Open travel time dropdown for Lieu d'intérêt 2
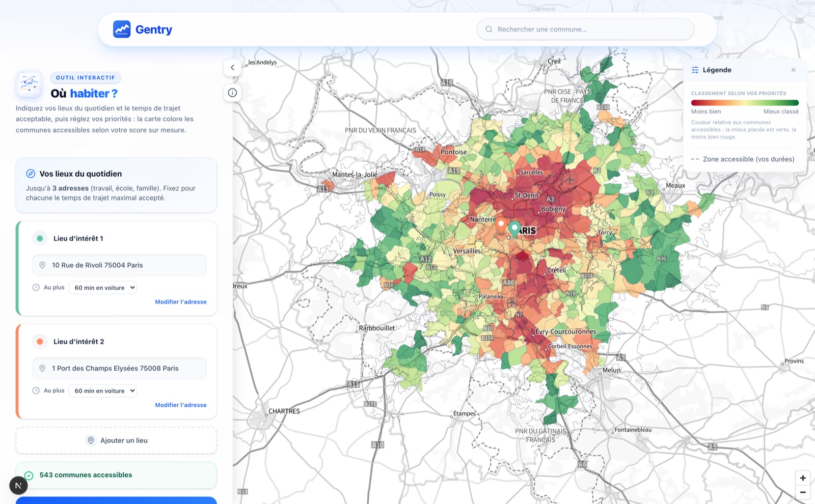 coord(102,391)
